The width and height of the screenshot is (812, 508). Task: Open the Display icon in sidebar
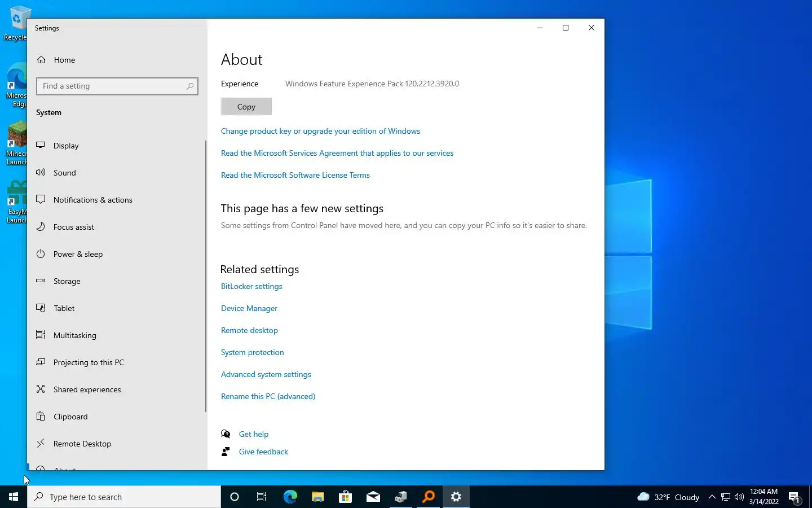(x=41, y=145)
